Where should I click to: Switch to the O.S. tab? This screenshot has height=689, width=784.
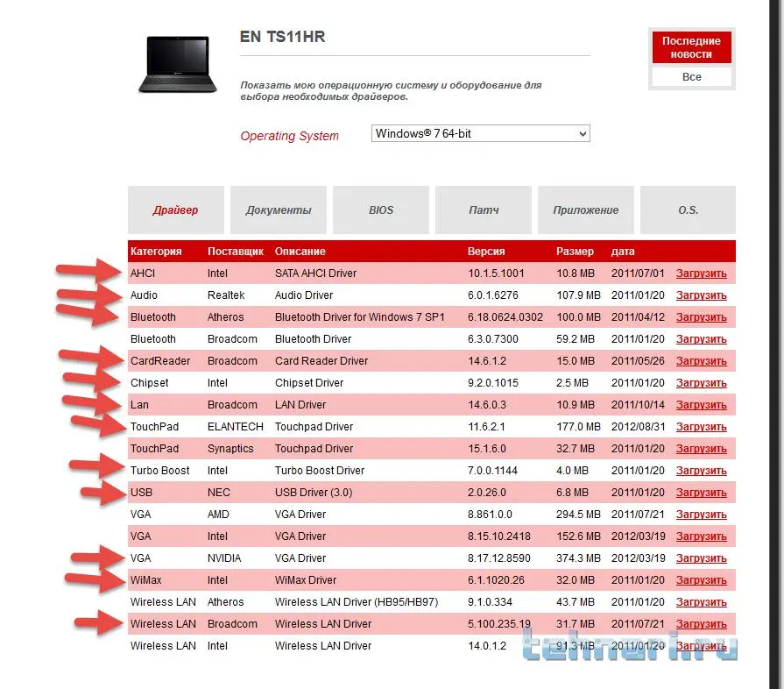click(x=688, y=210)
